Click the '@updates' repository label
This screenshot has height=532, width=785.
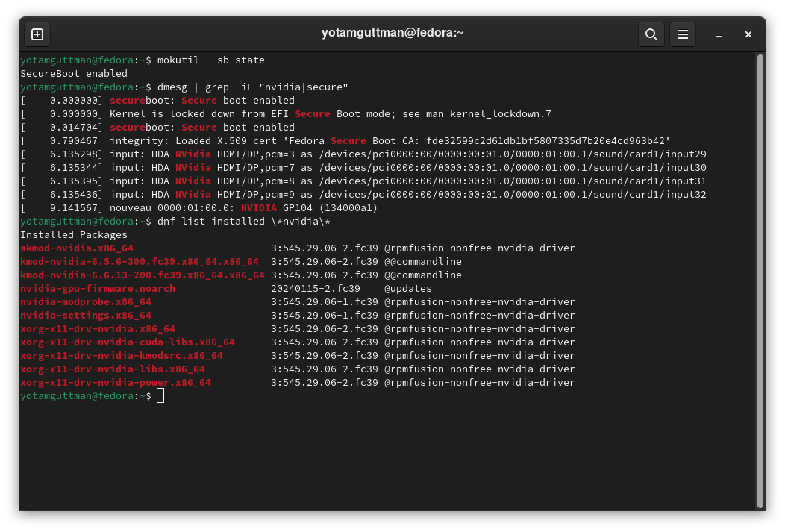click(407, 289)
